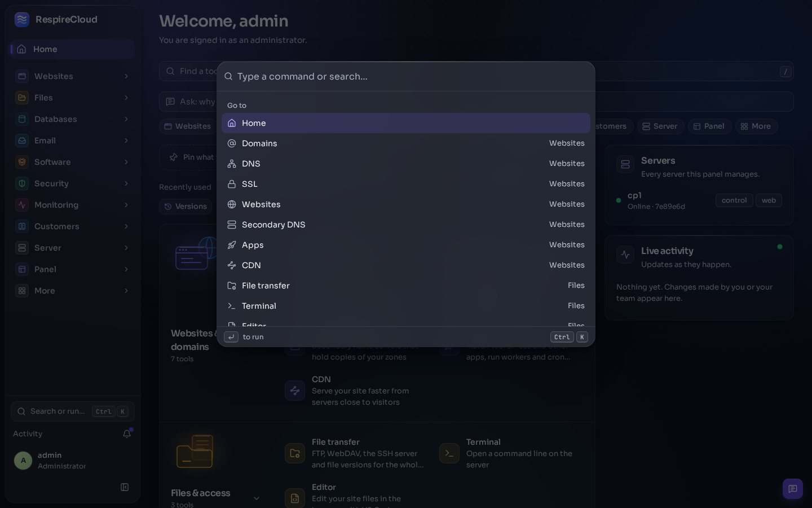Go to DNS from the command list
This screenshot has height=508, width=812.
tap(405, 164)
